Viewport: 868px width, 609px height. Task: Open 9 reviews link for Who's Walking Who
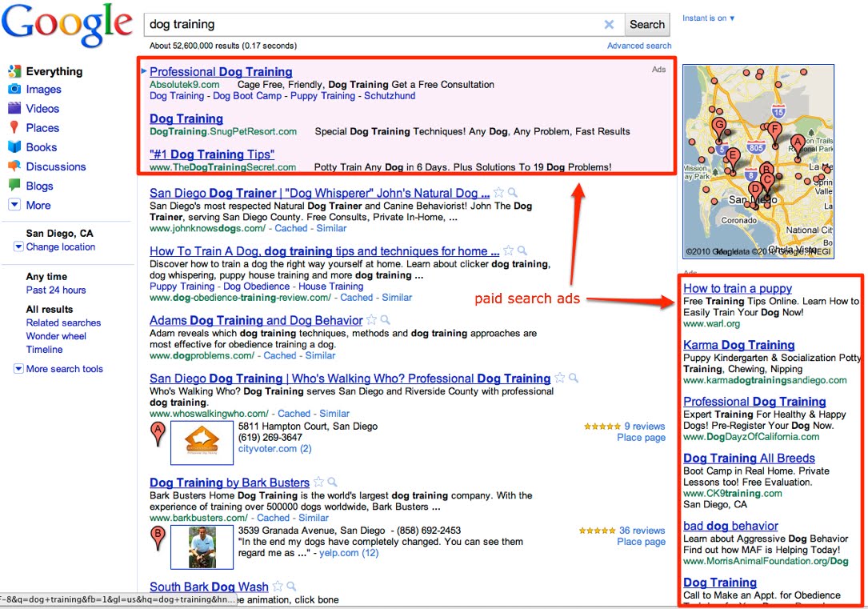(x=644, y=427)
